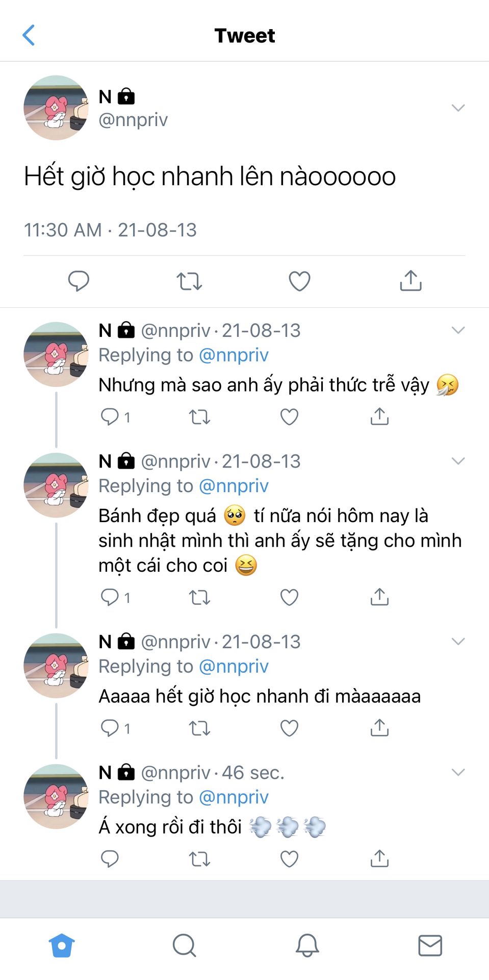Retweet the main "Hết giờ học" tweet

[x=189, y=281]
